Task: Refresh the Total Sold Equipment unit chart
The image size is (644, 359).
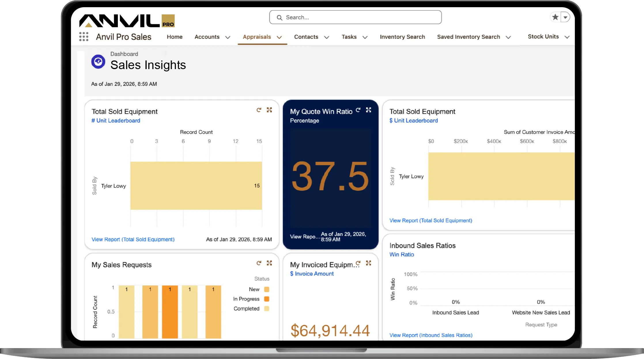Action: coord(259,110)
